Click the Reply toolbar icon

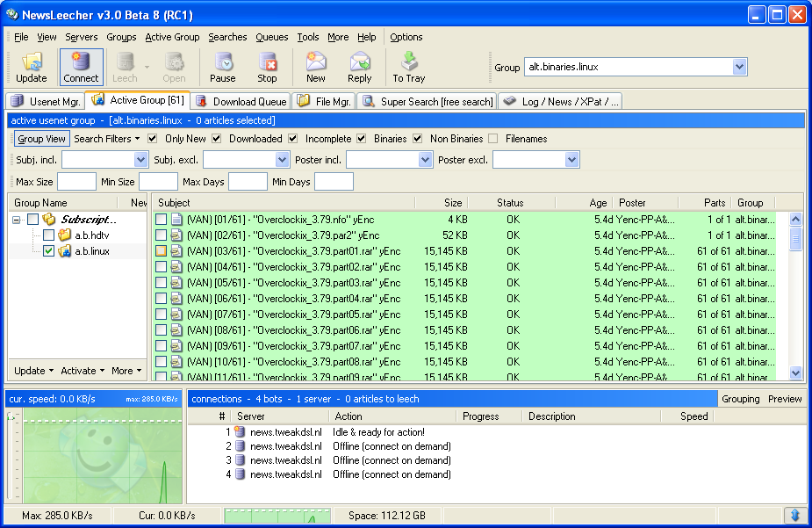coord(359,67)
